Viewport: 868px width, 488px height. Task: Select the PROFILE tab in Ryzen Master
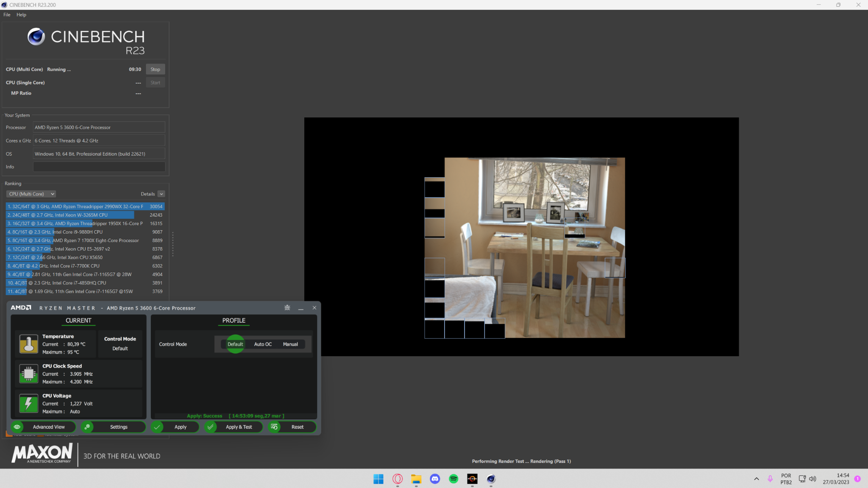(234, 321)
